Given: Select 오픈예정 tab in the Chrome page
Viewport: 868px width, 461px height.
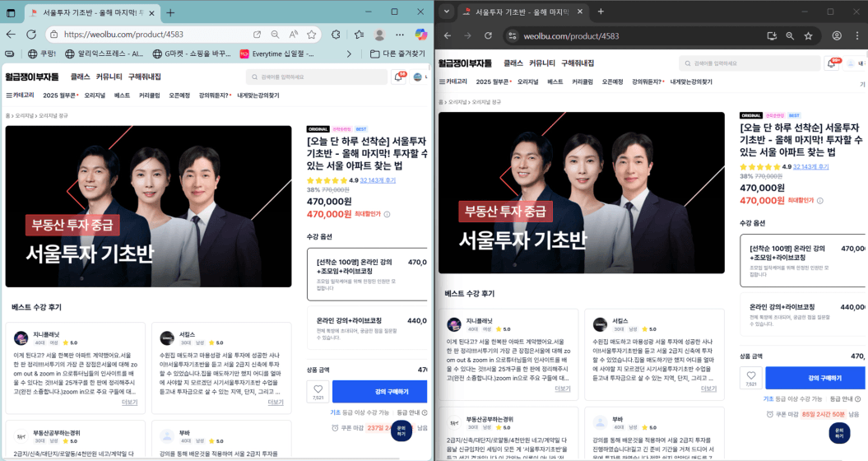Looking at the screenshot, I should click(612, 81).
